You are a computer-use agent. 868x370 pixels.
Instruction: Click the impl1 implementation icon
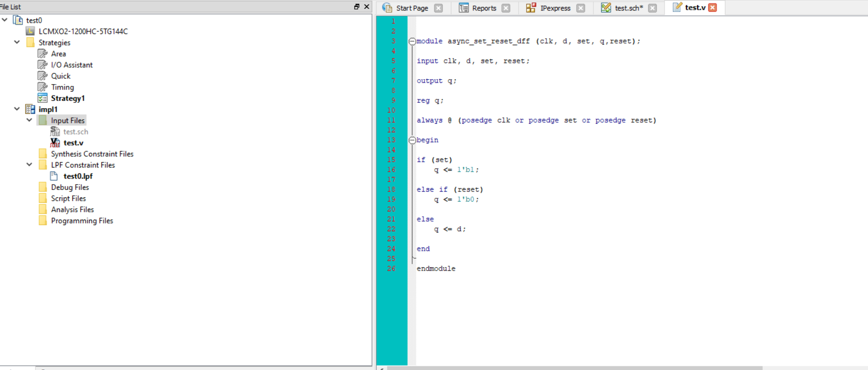point(30,109)
